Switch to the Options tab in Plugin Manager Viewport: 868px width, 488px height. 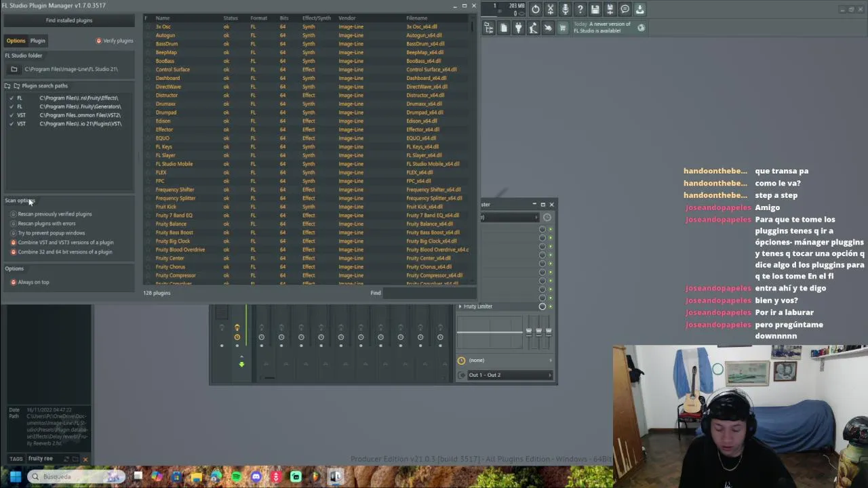tap(16, 41)
